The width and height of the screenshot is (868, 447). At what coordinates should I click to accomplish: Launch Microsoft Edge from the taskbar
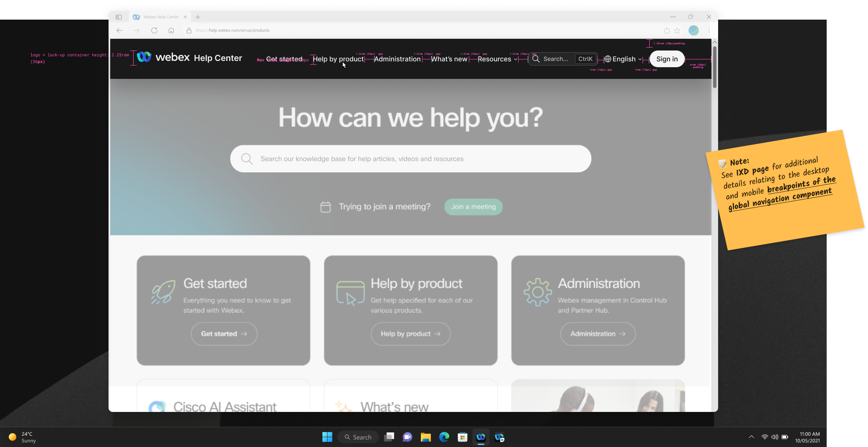pos(444,437)
